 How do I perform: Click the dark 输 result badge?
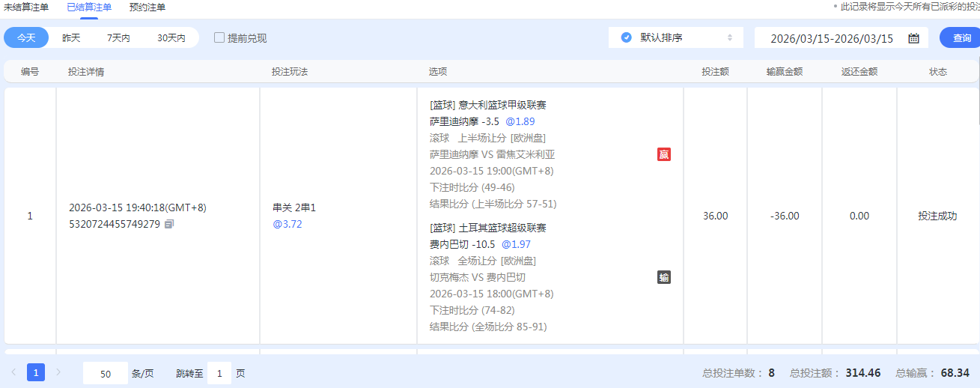(x=663, y=277)
